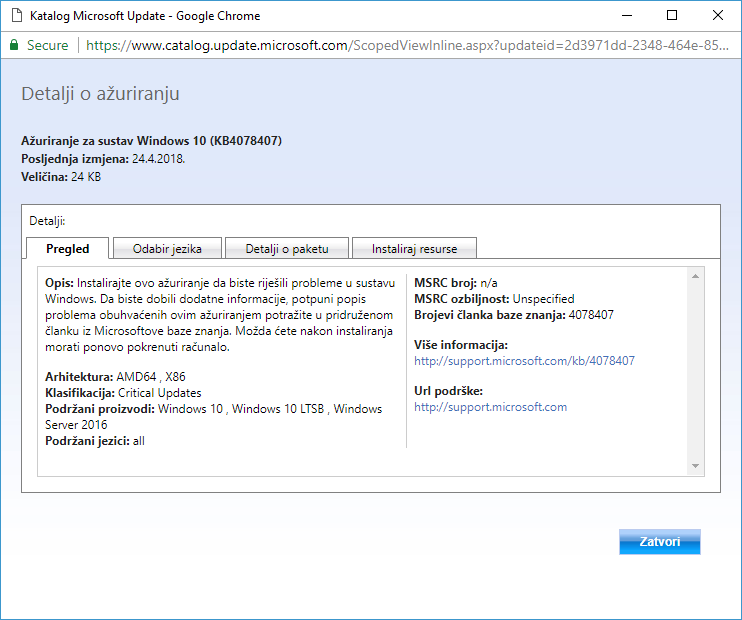This screenshot has width=742, height=620.
Task: Click the window title 'Katalog Microsoft Update - Google Chrome'
Action: (145, 16)
